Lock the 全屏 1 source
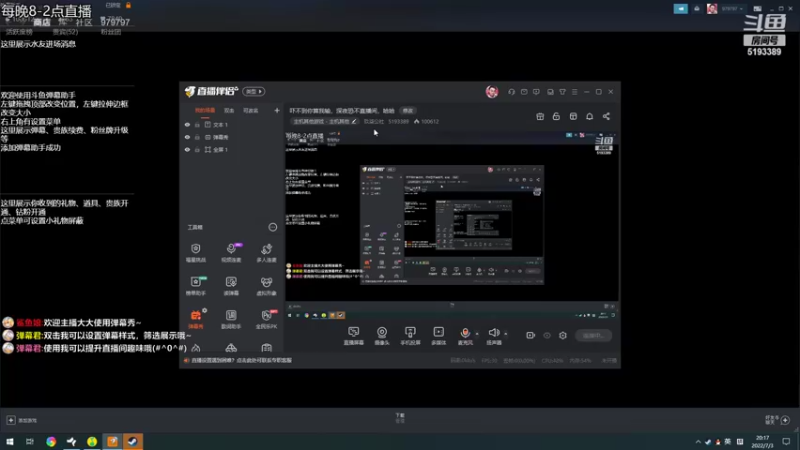800x450 pixels. 197,150
